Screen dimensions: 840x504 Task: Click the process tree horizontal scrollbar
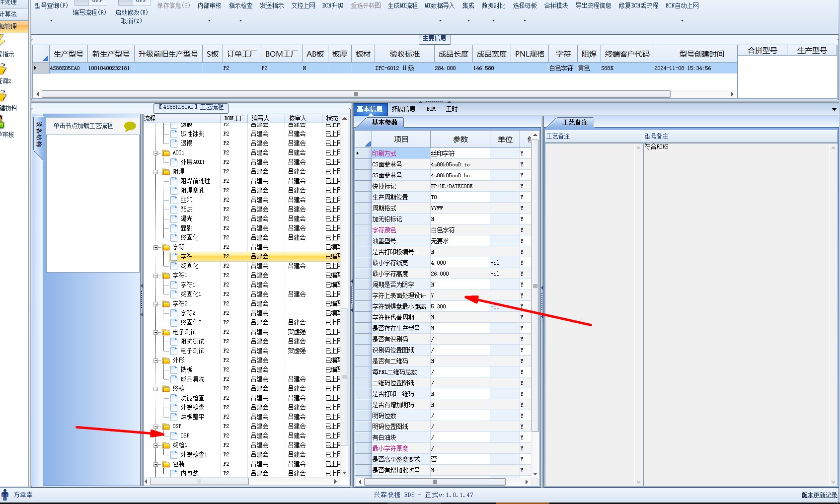[199, 481]
